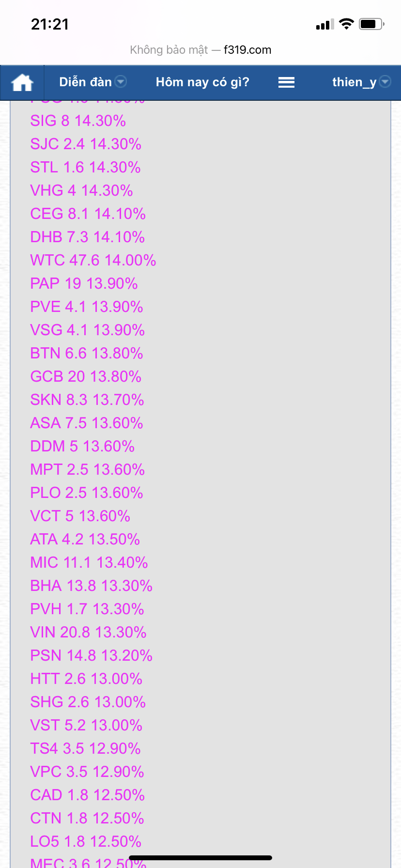Tap the 21:21 status bar clock

[50, 24]
